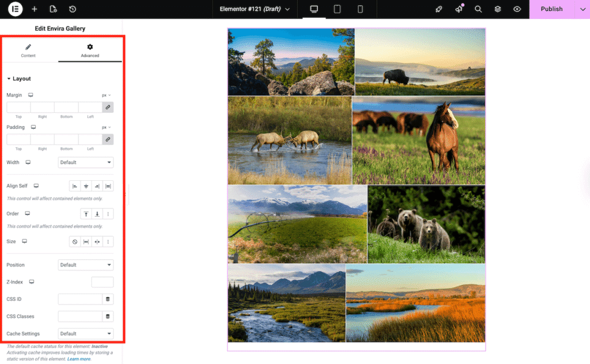Screen dimensions: 590x364
Task: Click the Preview eye icon
Action: [x=517, y=9]
